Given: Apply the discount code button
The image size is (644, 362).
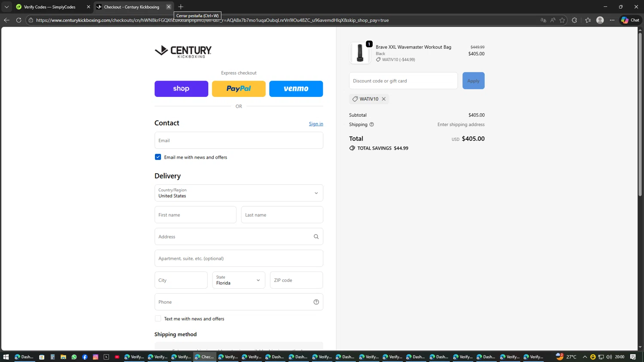Looking at the screenshot, I should 474,81.
